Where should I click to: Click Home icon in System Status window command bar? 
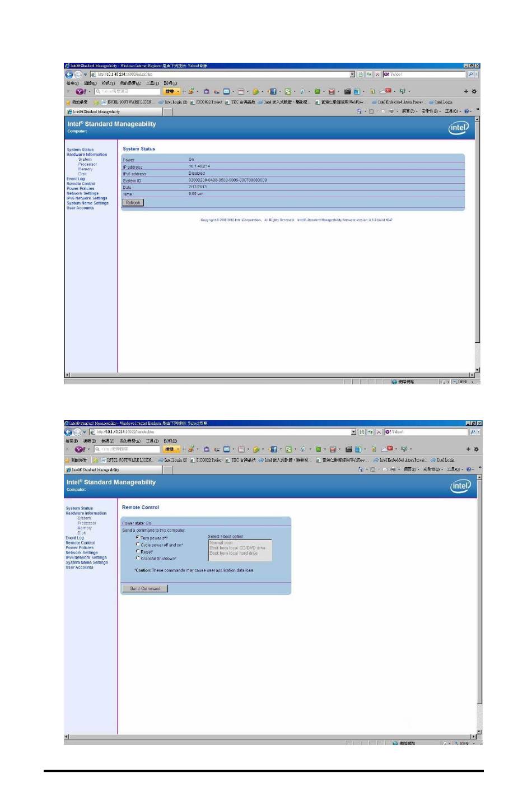pyautogui.click(x=360, y=111)
